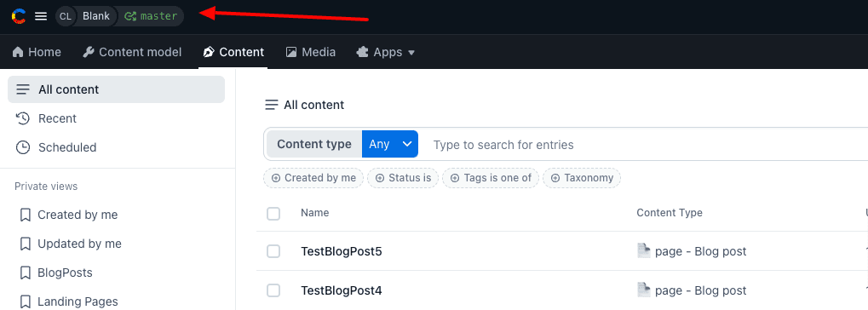The image size is (868, 310).
Task: Expand the Apps dropdown menu
Action: click(387, 52)
